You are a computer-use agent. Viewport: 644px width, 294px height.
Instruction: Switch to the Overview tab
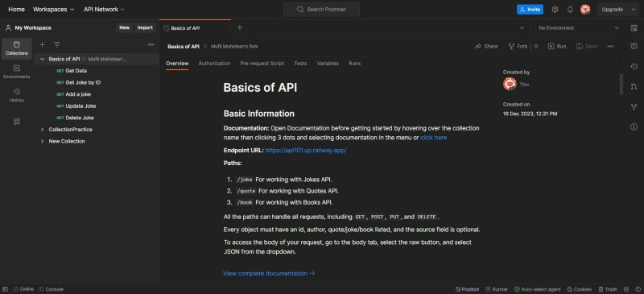(x=177, y=64)
